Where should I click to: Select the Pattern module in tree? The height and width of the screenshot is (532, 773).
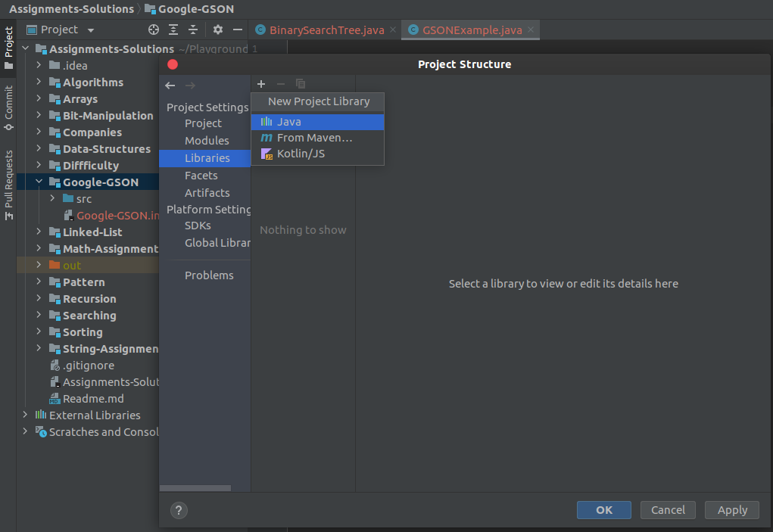84,282
